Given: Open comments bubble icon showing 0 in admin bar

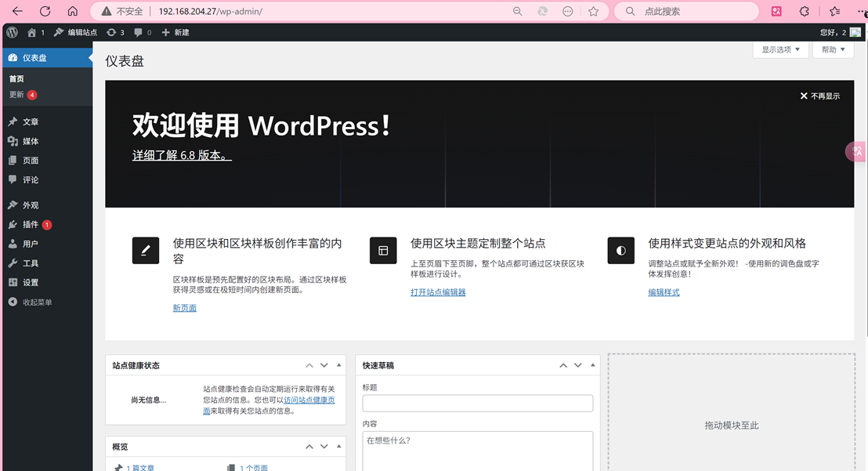Looking at the screenshot, I should pyautogui.click(x=143, y=32).
